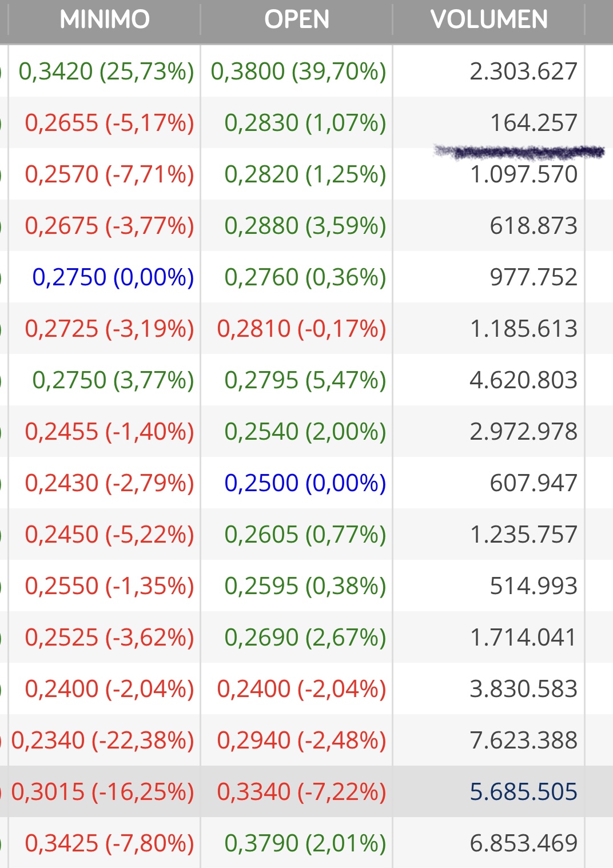Select open value 0,2400 (-2,04%)
Viewport: 613px width, 868px height.
pos(302,689)
